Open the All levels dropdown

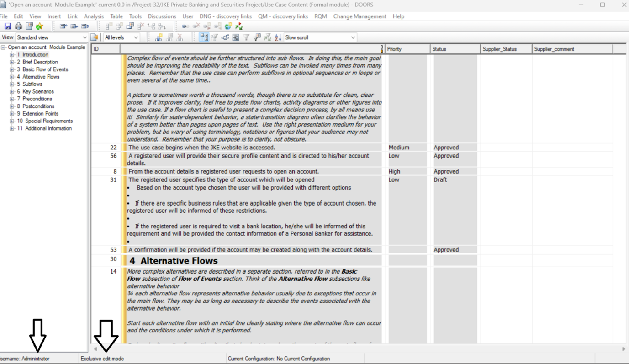coord(136,37)
